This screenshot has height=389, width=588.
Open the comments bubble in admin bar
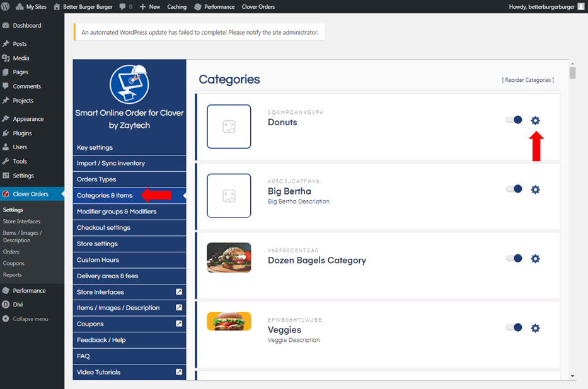(x=123, y=6)
